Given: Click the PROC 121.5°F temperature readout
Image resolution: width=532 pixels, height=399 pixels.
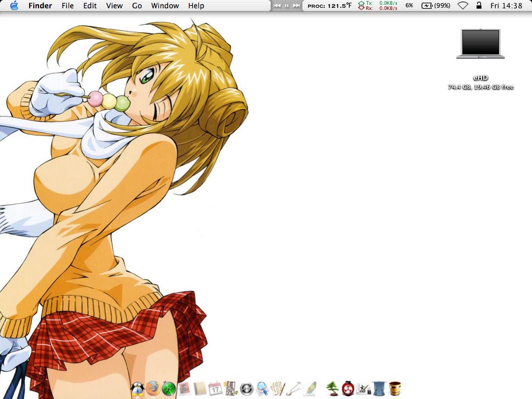Looking at the screenshot, I should point(329,6).
